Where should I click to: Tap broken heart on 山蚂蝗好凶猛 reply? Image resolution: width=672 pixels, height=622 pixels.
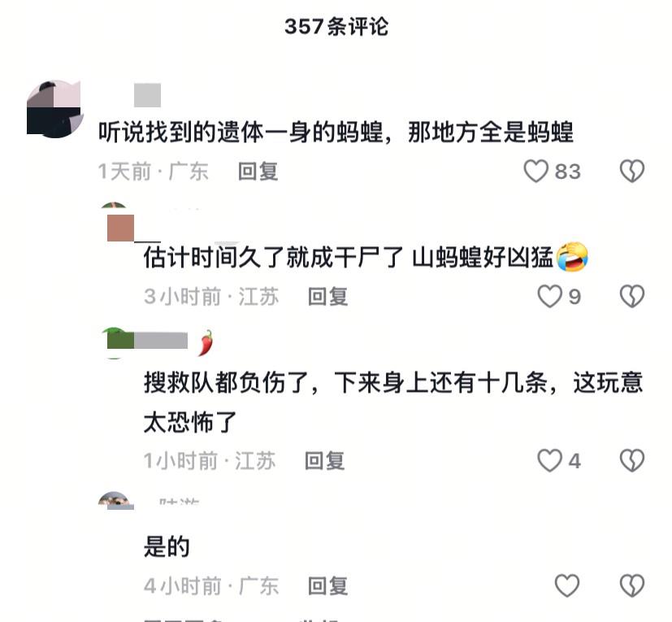coord(632,297)
